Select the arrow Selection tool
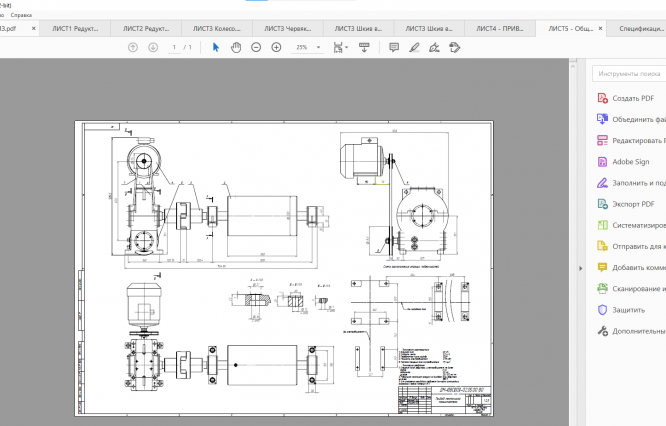This screenshot has height=426, width=666. 216,47
